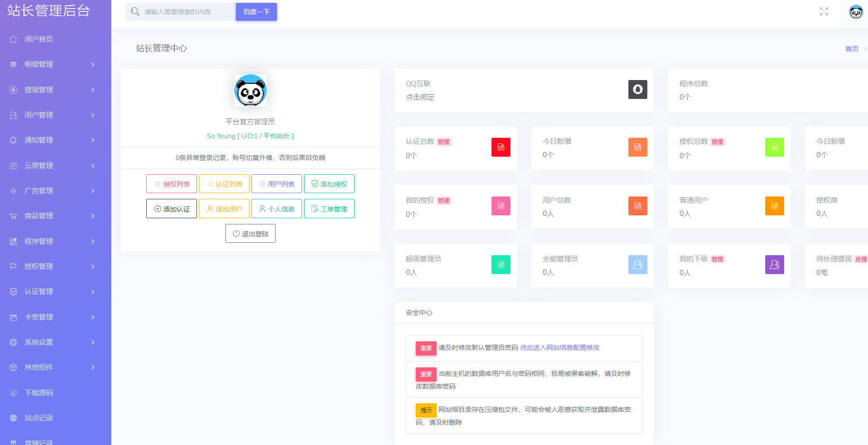Expand the 系统设置 sidebar section
This screenshot has height=445, width=868.
[x=55, y=342]
